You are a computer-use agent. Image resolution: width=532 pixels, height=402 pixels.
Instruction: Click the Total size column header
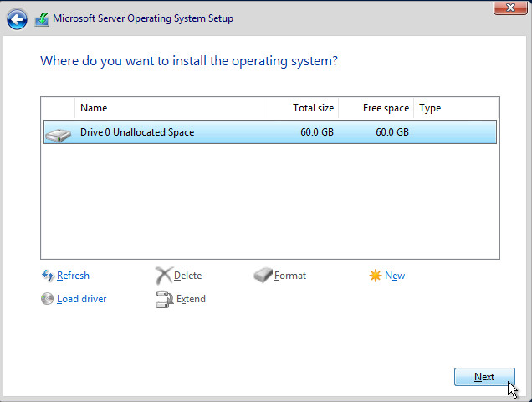[301, 108]
